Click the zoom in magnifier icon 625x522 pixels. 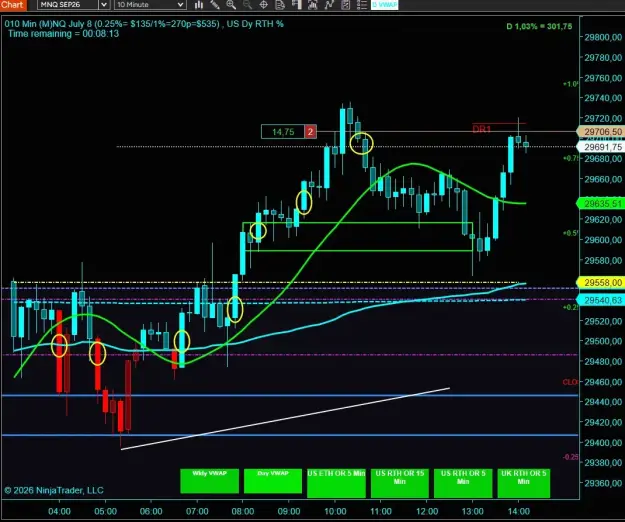coord(231,5)
